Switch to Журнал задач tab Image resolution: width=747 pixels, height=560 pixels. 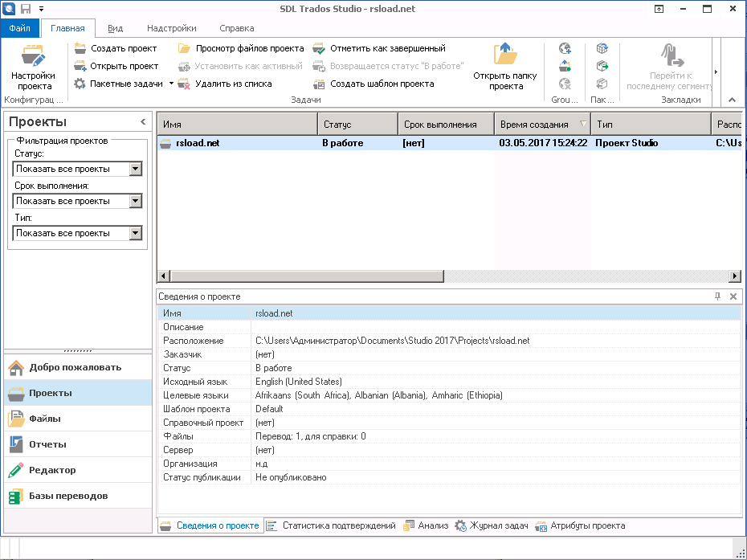point(492,525)
